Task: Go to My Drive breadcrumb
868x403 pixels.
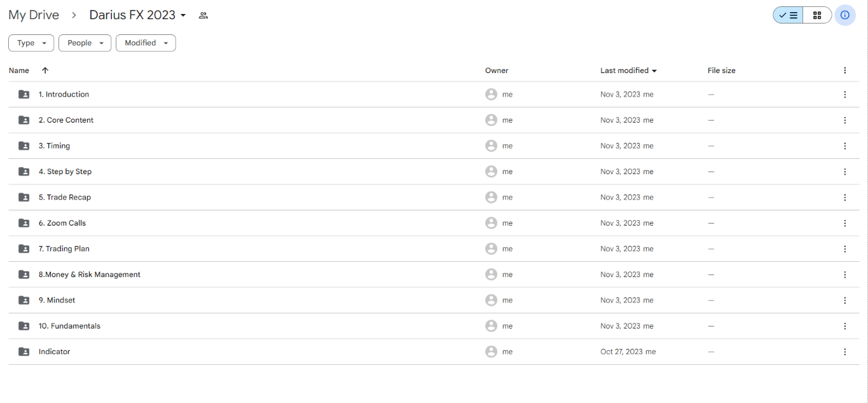Action: [x=34, y=15]
